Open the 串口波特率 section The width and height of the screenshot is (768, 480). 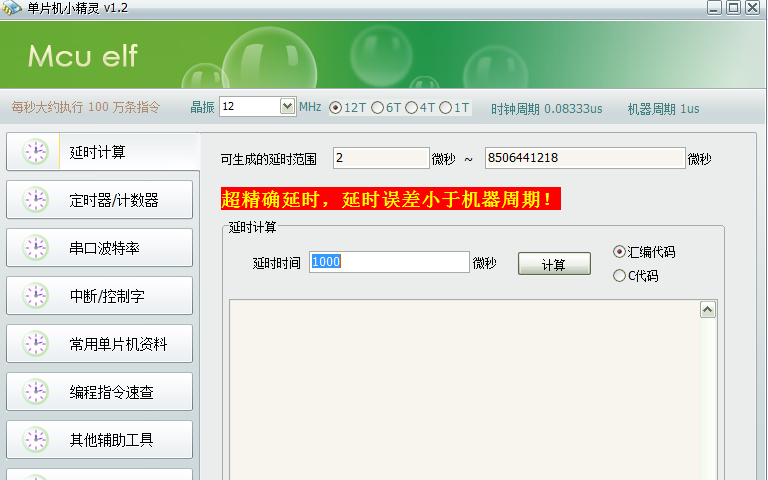(99, 247)
